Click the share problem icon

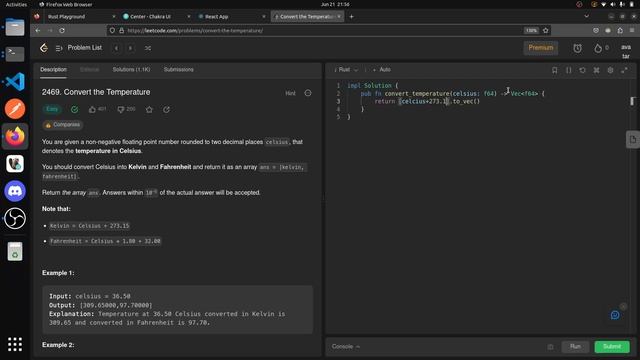[x=167, y=109]
